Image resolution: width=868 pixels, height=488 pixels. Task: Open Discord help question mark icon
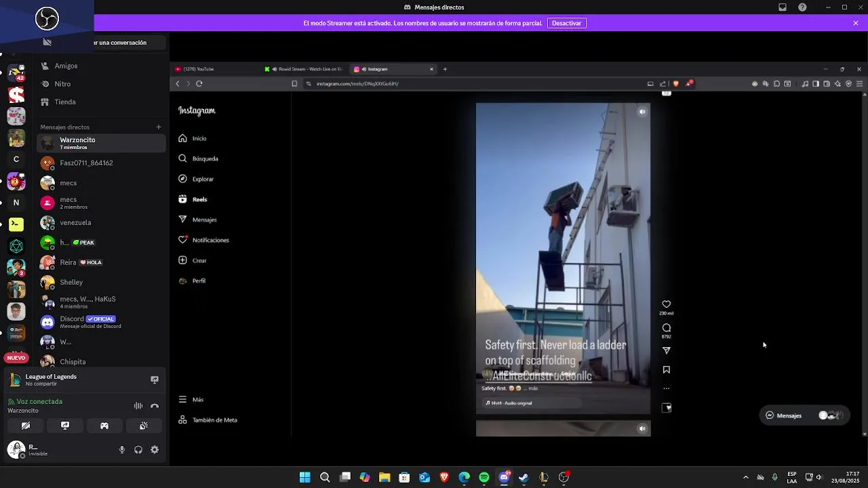pyautogui.click(x=802, y=7)
